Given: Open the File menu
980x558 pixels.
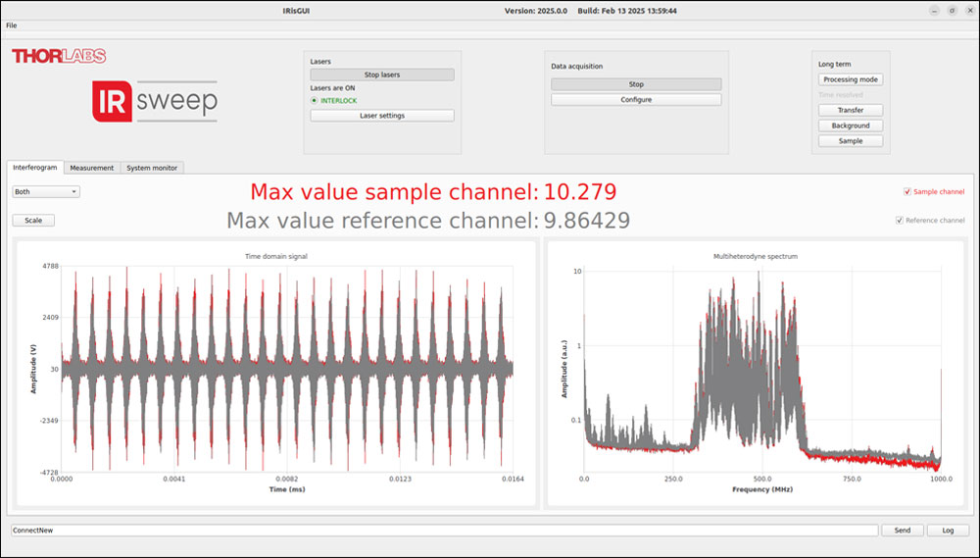Looking at the screenshot, I should [12, 25].
